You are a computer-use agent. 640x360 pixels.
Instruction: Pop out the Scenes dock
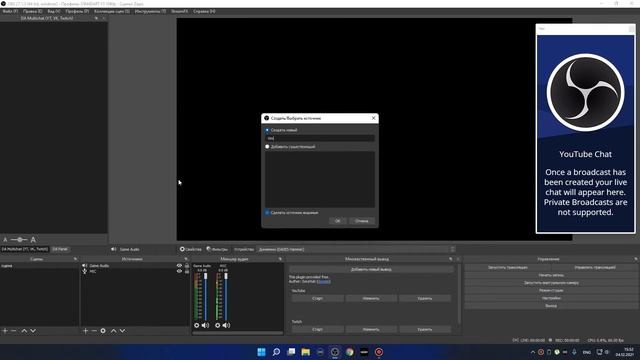[x=75, y=259]
